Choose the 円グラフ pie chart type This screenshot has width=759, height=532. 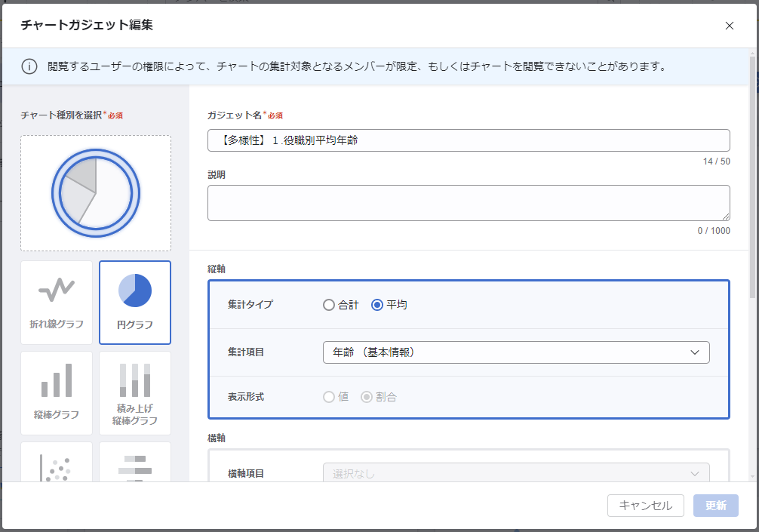point(135,302)
